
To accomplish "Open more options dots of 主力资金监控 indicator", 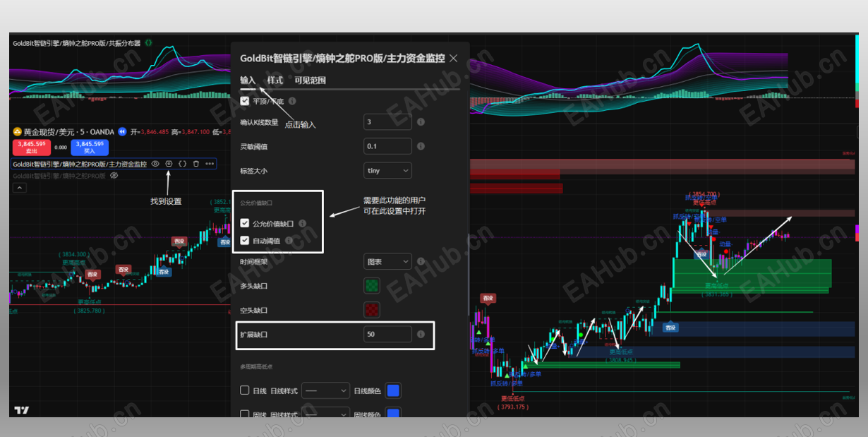I will 210,164.
